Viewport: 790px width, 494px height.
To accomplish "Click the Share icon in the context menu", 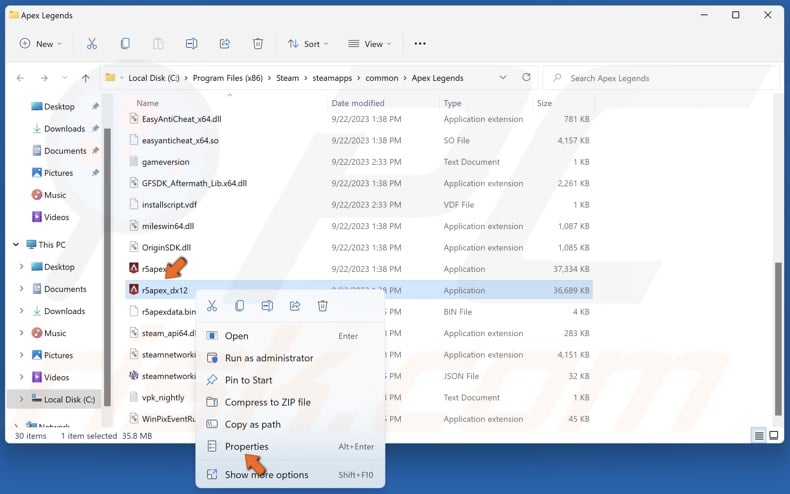I will (295, 306).
